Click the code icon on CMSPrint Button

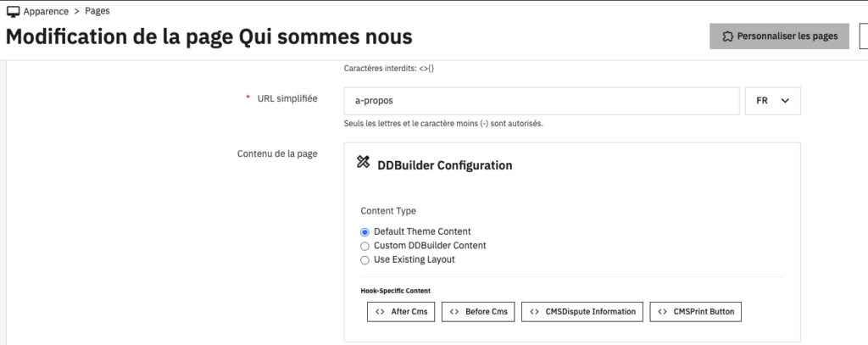(x=662, y=312)
